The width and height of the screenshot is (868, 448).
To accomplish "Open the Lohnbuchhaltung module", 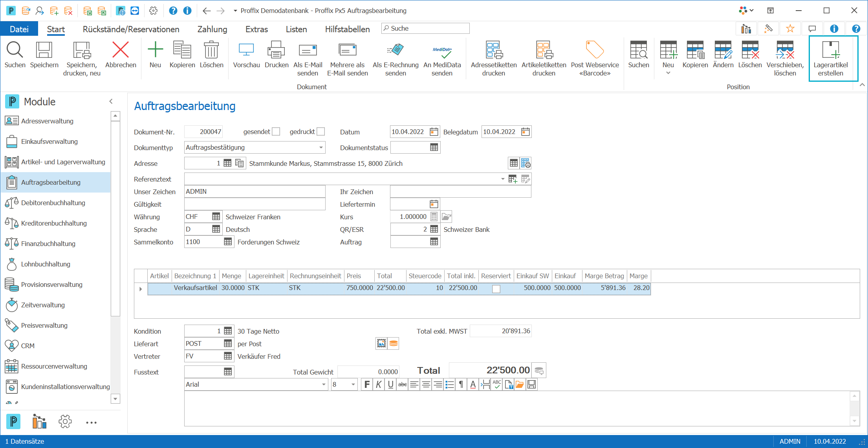I will pos(56,264).
